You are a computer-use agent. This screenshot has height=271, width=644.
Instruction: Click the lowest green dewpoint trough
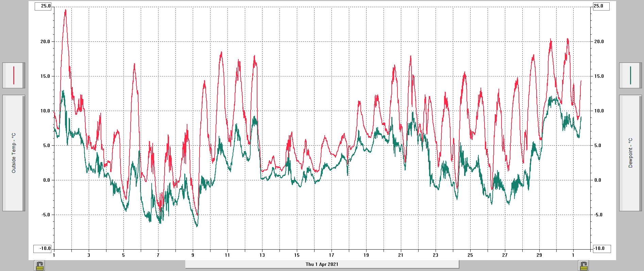[197, 226]
